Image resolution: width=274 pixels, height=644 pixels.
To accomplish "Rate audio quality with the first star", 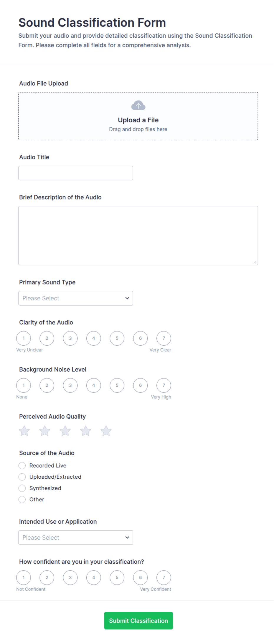I will coord(24,431).
